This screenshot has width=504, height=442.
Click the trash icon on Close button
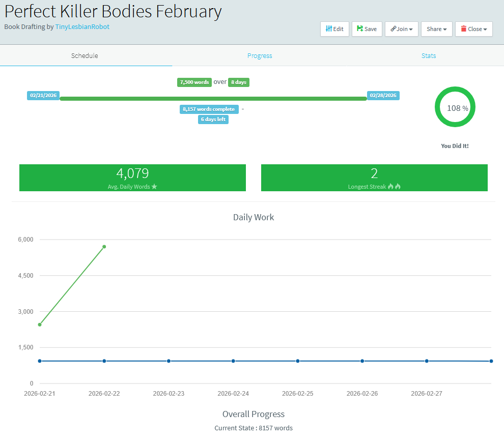point(464,29)
